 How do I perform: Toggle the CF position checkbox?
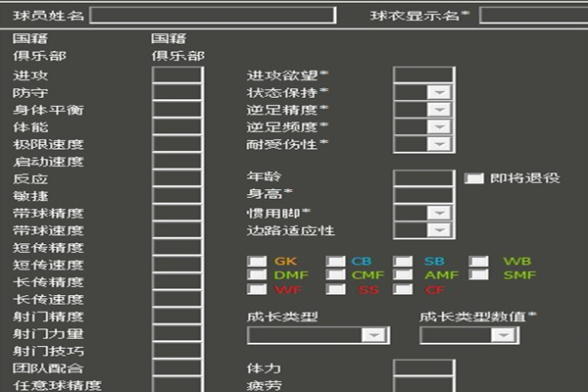[x=403, y=289]
